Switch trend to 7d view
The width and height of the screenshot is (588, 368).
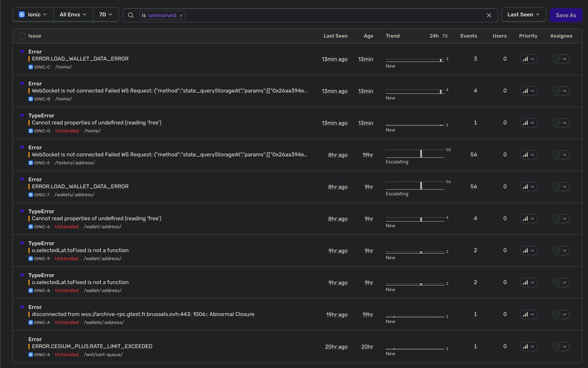click(445, 36)
